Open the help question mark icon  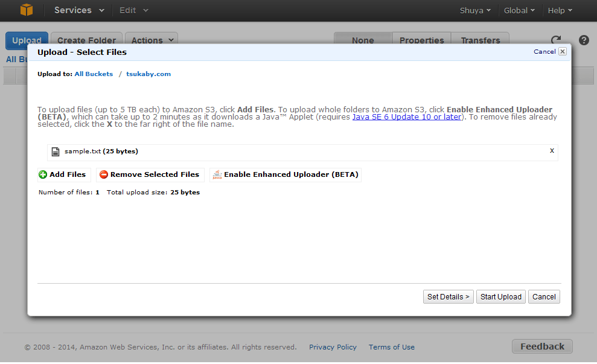pyautogui.click(x=584, y=40)
